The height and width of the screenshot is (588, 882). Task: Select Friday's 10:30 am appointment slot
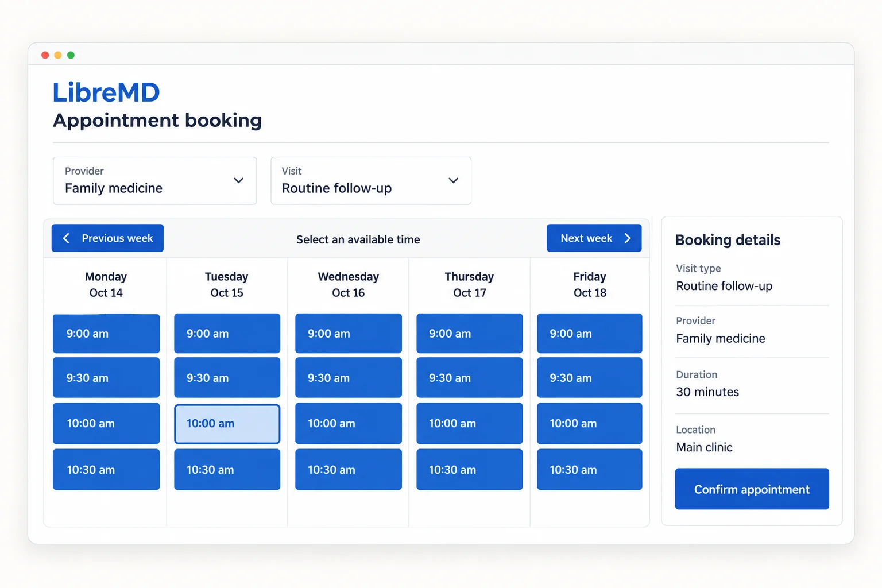(590, 469)
